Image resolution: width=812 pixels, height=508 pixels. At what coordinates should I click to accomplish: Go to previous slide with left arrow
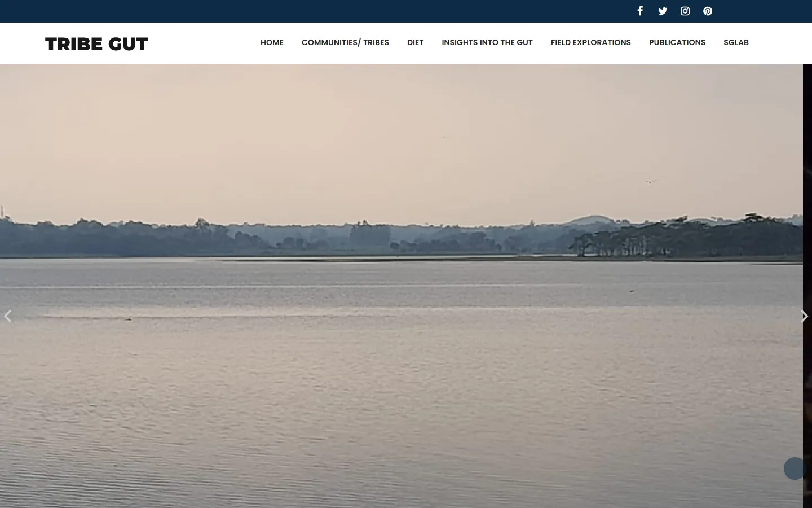click(x=8, y=316)
